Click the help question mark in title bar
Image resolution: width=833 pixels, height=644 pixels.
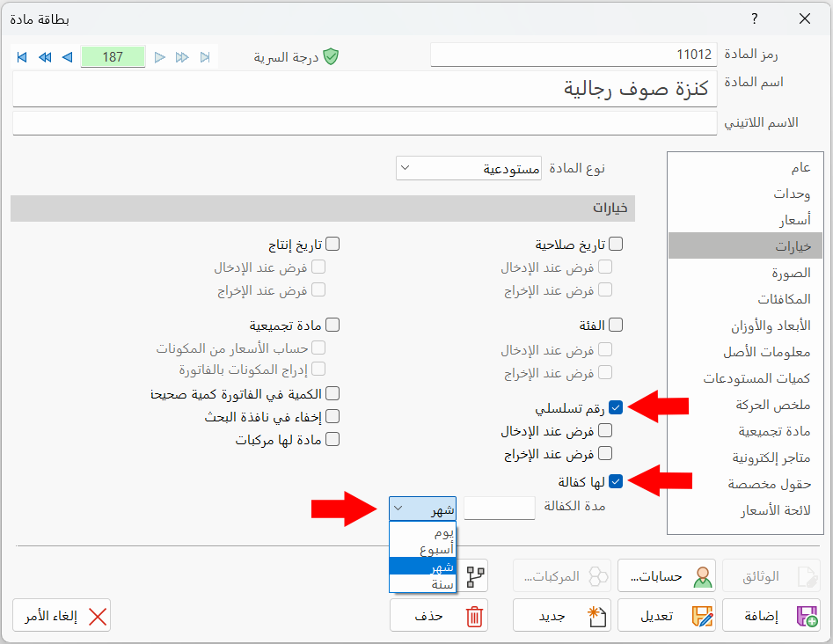pos(755,19)
